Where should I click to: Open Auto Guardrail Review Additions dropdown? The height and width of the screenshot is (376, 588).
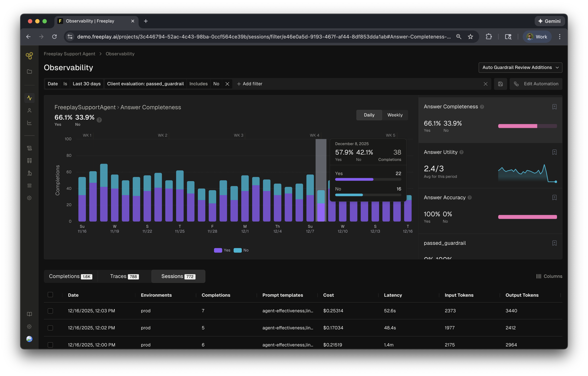pyautogui.click(x=520, y=68)
